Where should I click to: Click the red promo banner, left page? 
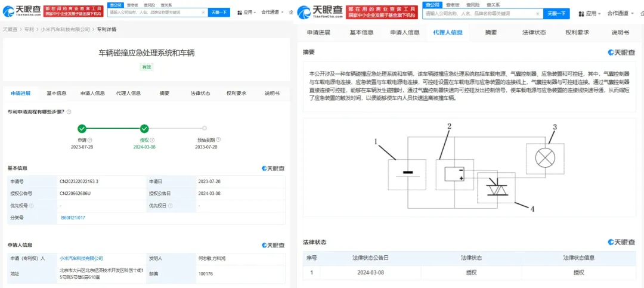point(74,11)
